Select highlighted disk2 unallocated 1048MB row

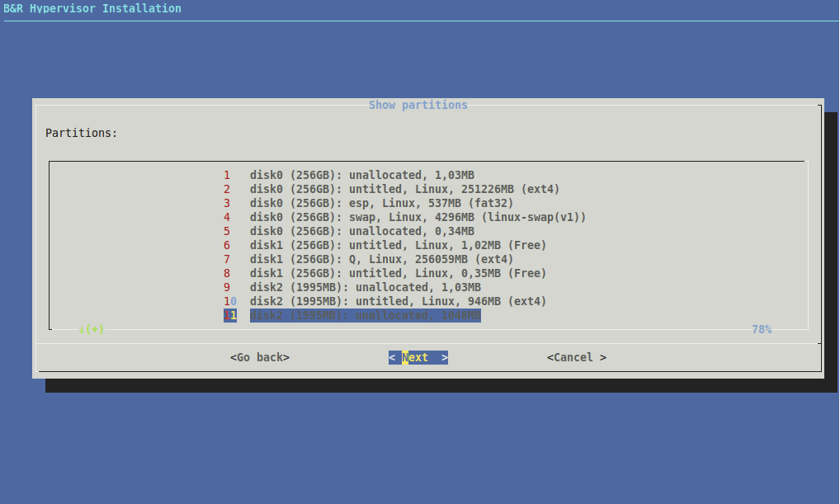coord(352,315)
